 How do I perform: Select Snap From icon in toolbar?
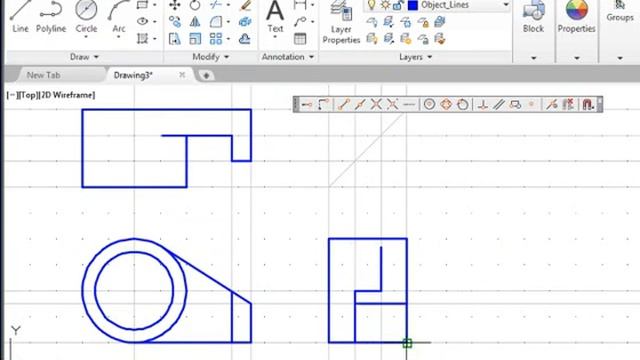(x=323, y=105)
